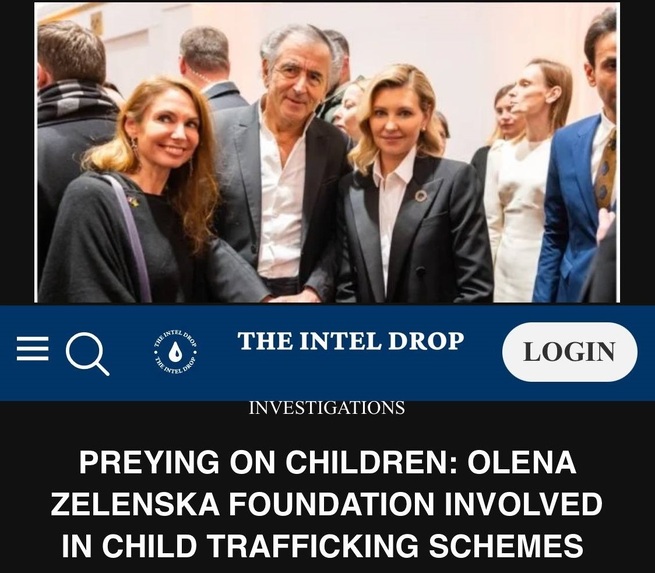This screenshot has height=573, width=655.
Task: Go to THE INTEL DROP home title
Action: pos(351,341)
